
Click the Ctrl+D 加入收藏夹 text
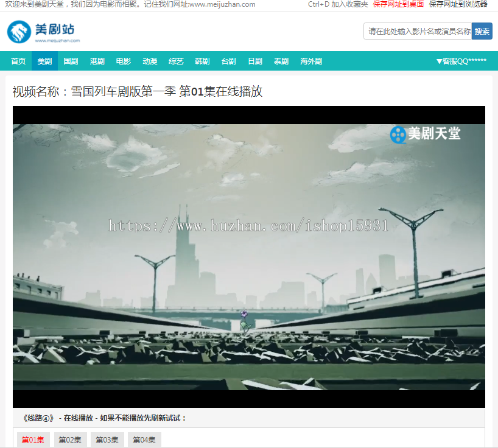[338, 4]
